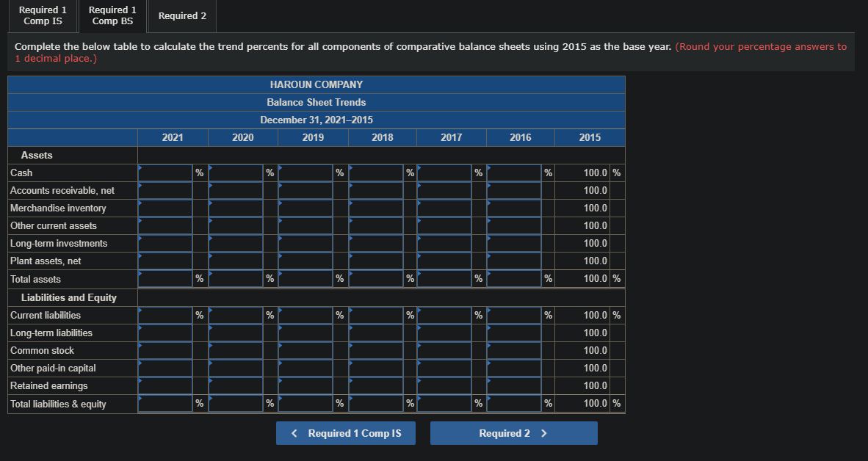Click the Long-term liabilities cell for 2019
This screenshot has width=868, height=461.
(305, 333)
